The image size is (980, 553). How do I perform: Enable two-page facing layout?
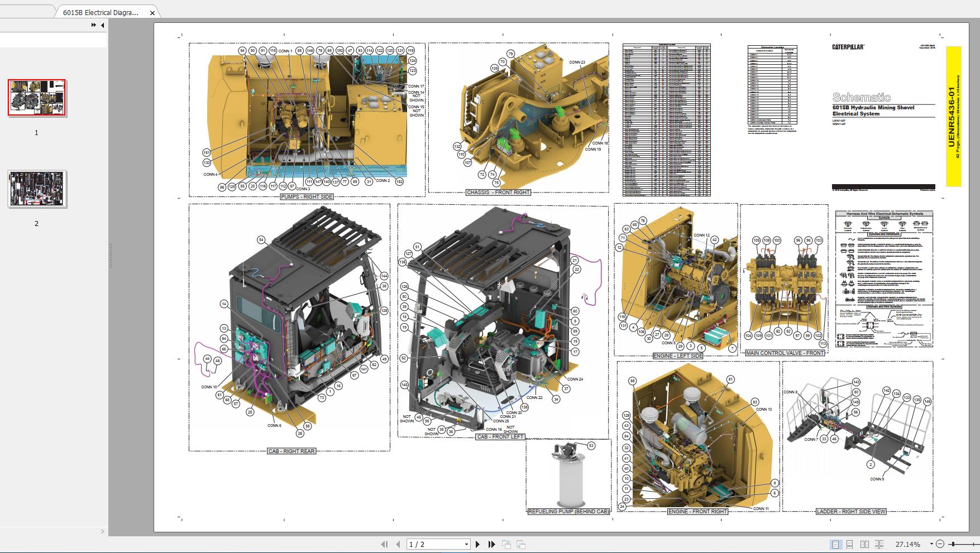tap(864, 544)
